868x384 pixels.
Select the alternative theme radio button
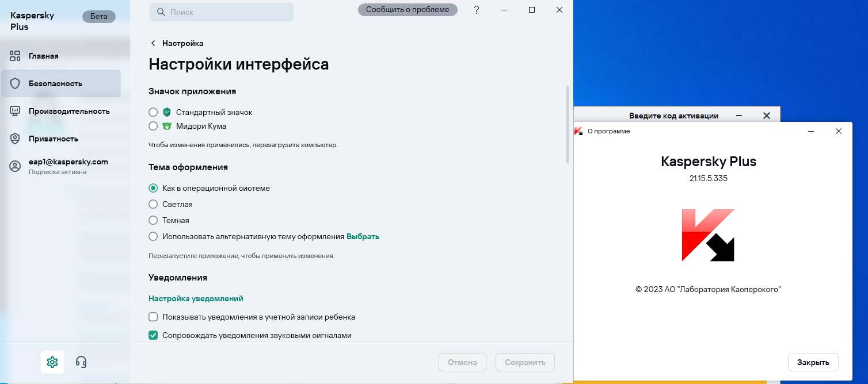click(153, 236)
